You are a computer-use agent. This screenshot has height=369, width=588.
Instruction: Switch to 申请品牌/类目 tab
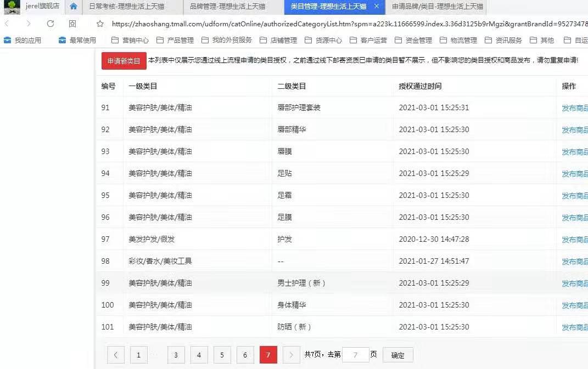click(438, 7)
